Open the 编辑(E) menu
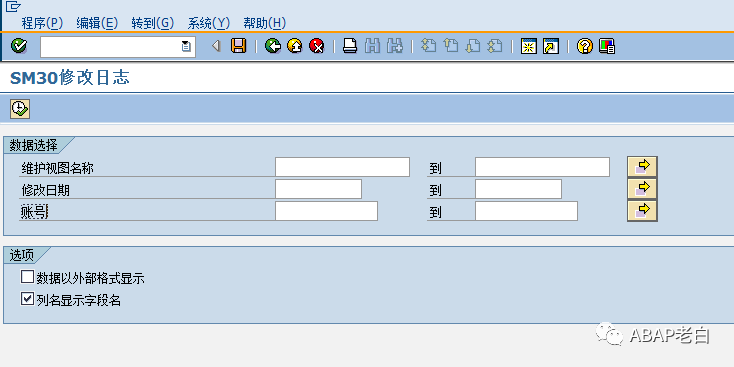This screenshot has width=734, height=367. click(97, 23)
